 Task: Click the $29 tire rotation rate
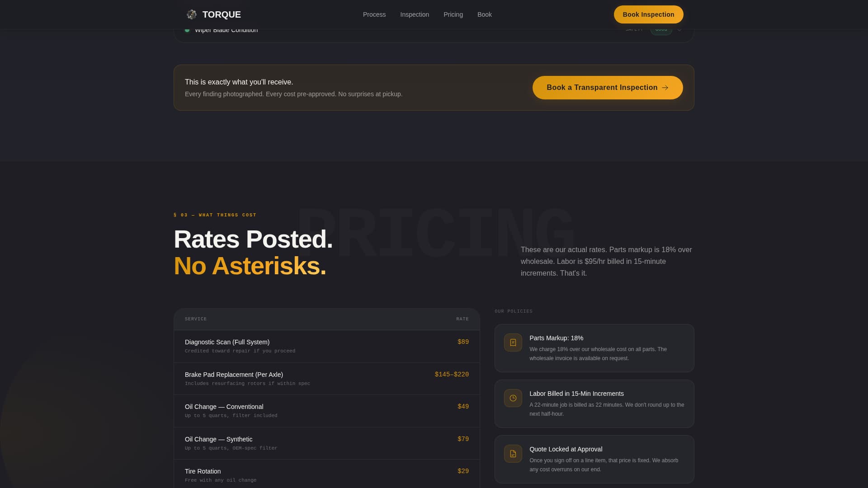[463, 471]
